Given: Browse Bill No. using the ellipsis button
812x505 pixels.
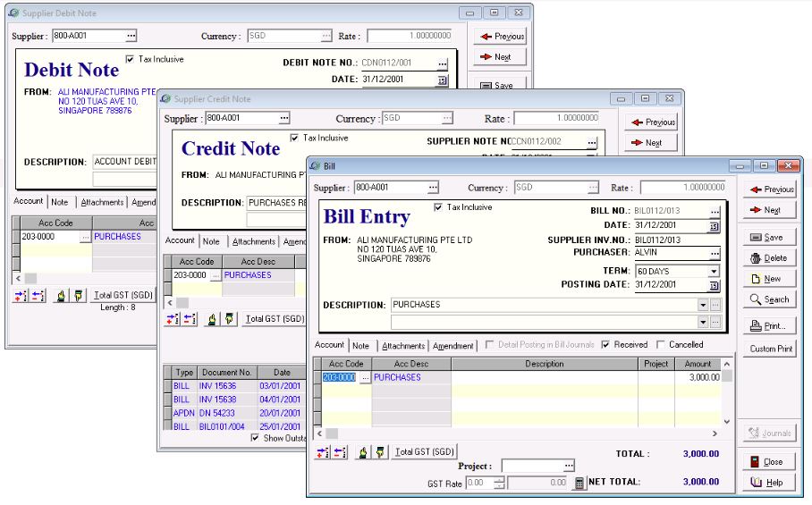Looking at the screenshot, I should [715, 212].
